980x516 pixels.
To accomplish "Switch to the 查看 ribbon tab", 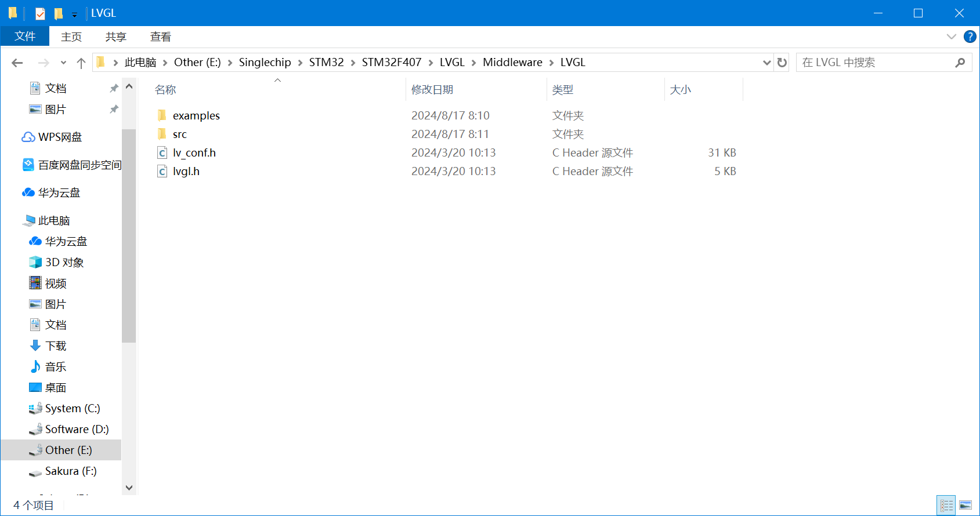I will click(x=161, y=37).
